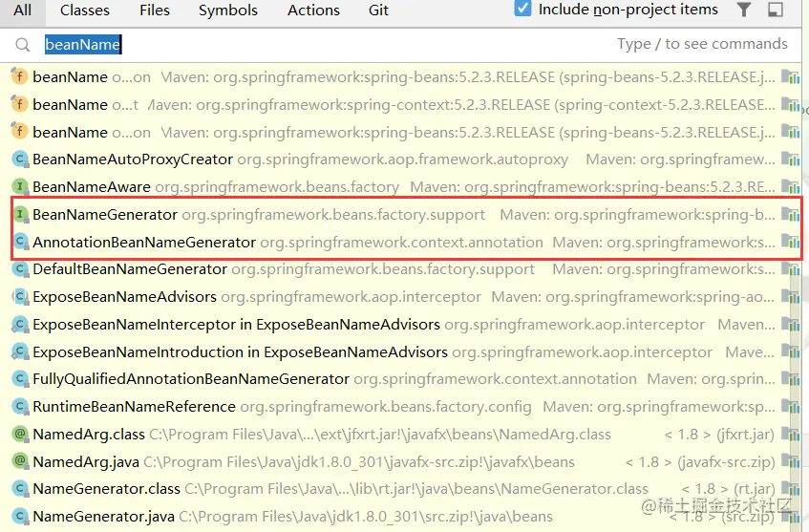Open the NameGenerator.java file result

(400, 516)
